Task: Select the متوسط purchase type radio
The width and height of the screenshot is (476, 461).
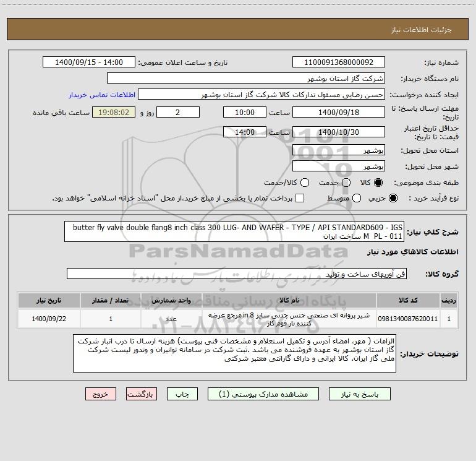Action: click(x=357, y=198)
